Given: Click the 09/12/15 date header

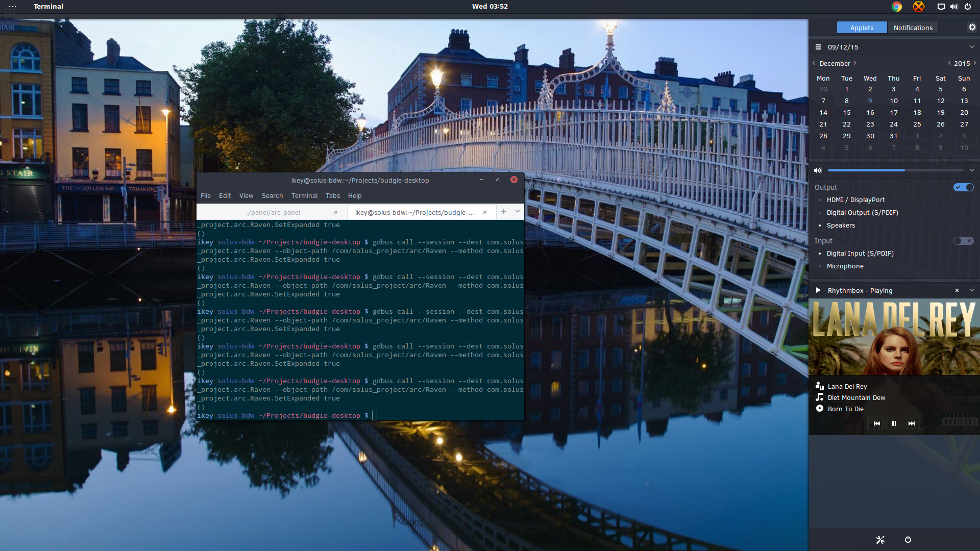Looking at the screenshot, I should 843,47.
